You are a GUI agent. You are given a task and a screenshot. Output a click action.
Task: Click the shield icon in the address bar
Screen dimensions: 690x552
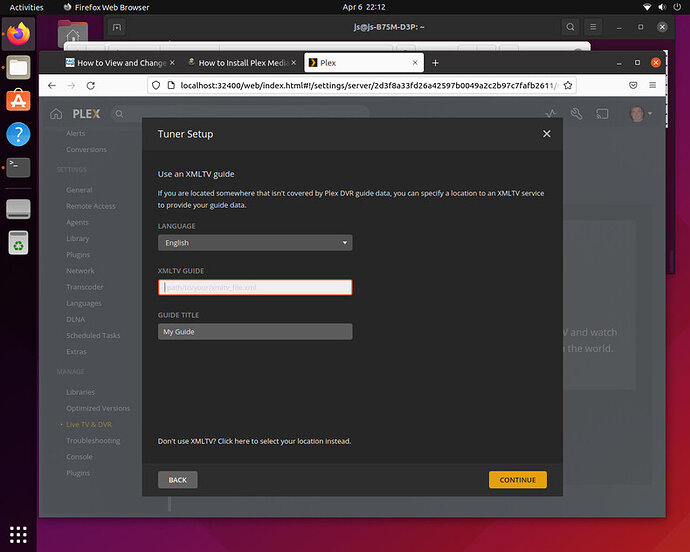pos(156,85)
